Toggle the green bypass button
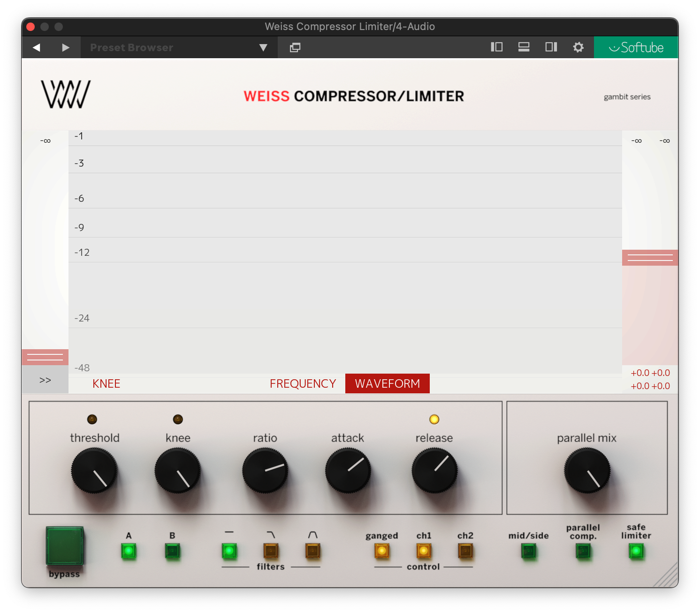 tap(65, 545)
